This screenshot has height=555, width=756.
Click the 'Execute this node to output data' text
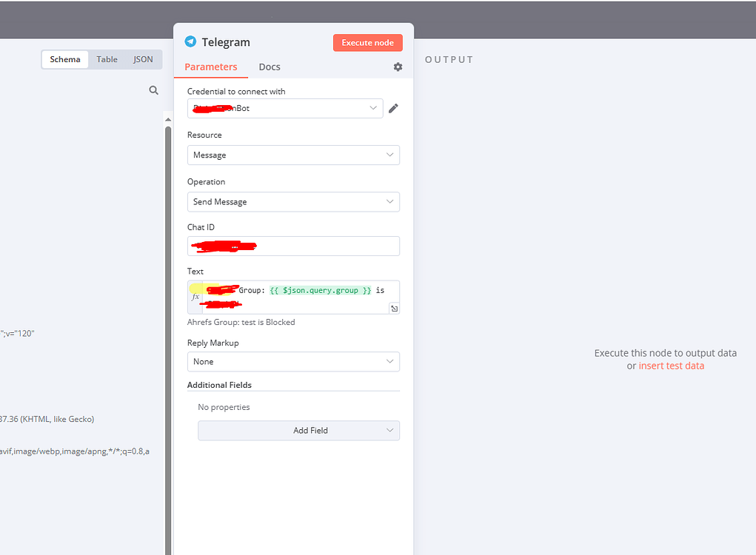click(x=666, y=353)
